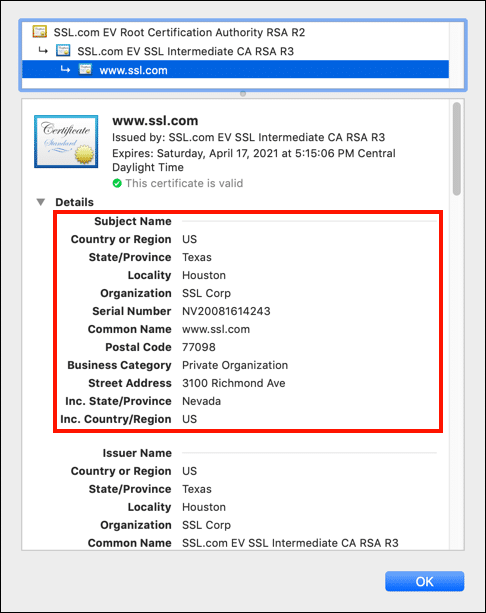Click 'This certificate is valid' text

point(184,183)
